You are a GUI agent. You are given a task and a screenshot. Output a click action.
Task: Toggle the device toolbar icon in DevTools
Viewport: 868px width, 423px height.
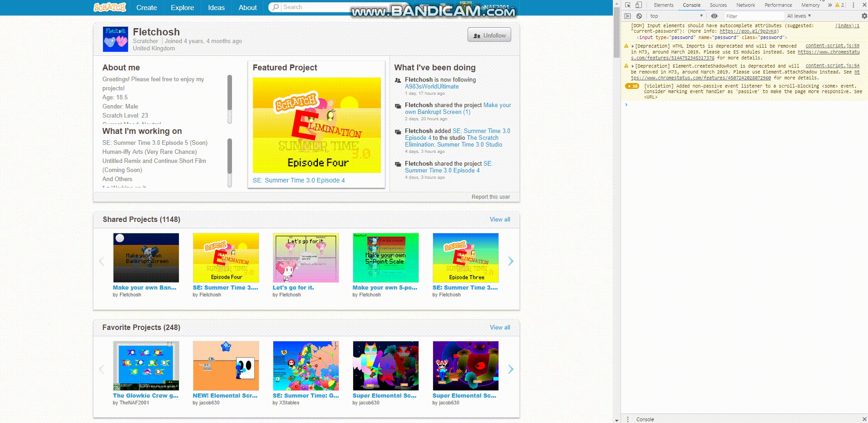pyautogui.click(x=639, y=5)
